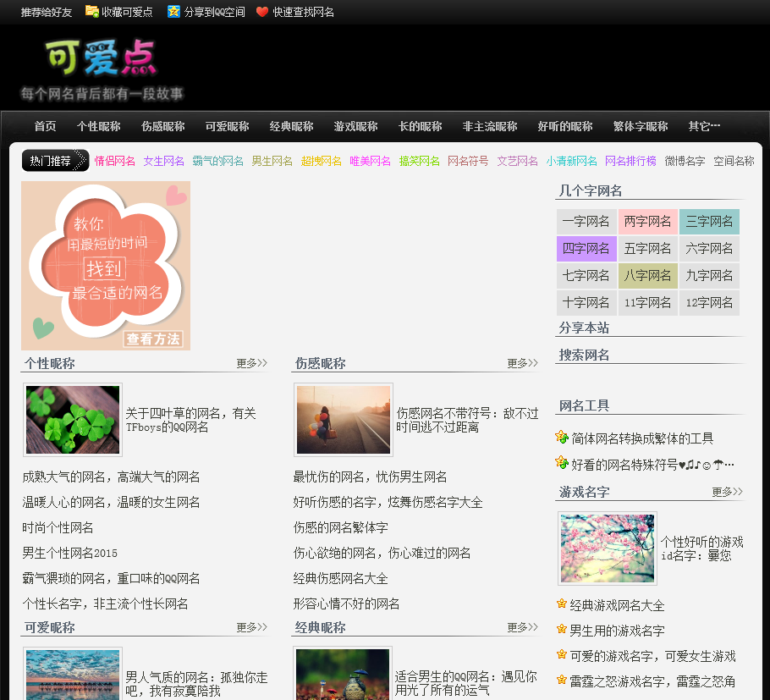Open the 情侣网名 hot recommendation link

pyautogui.click(x=114, y=161)
